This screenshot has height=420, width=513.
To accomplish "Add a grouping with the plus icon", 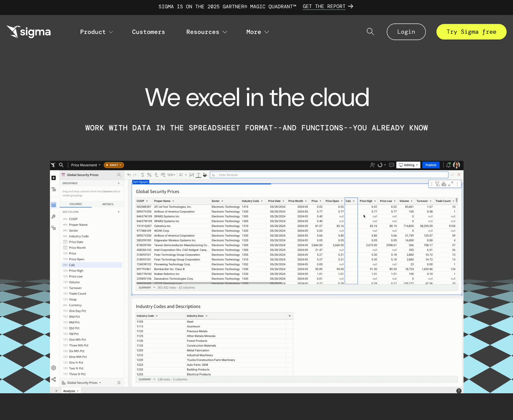I will pos(119,183).
